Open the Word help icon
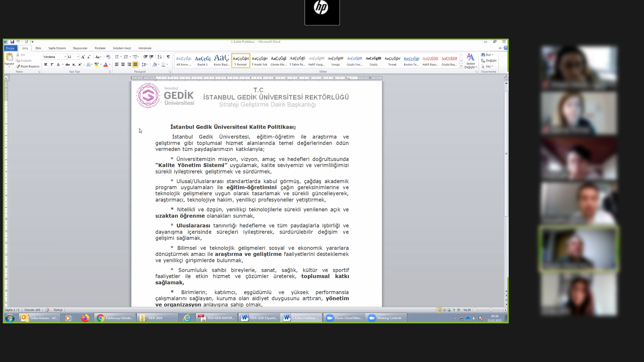Viewport: 644px width, 362px height. point(505,48)
